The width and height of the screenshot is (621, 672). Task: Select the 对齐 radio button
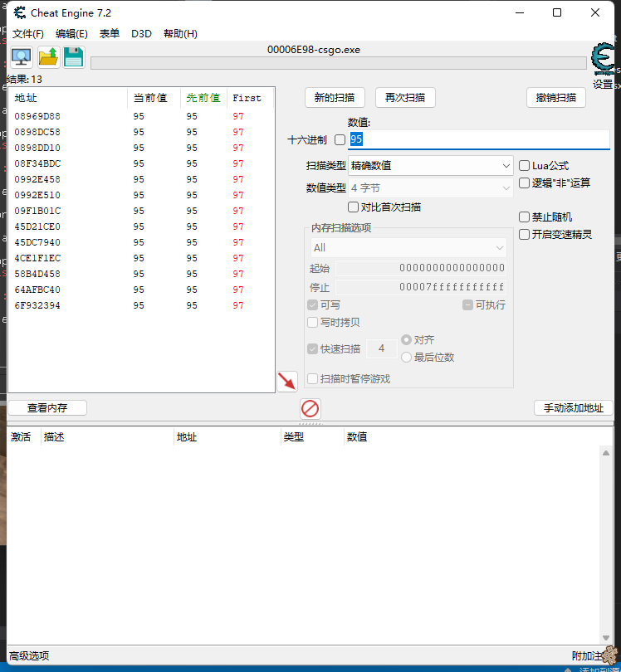tap(406, 340)
